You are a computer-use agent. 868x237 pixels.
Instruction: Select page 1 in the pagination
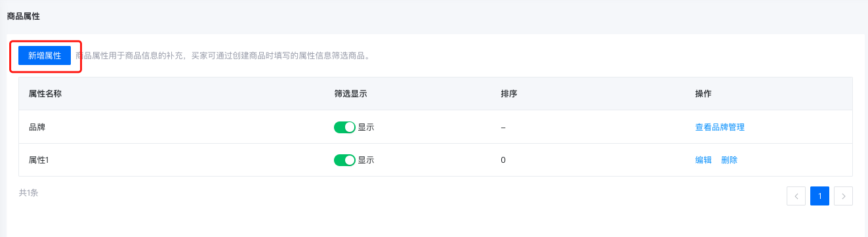820,196
